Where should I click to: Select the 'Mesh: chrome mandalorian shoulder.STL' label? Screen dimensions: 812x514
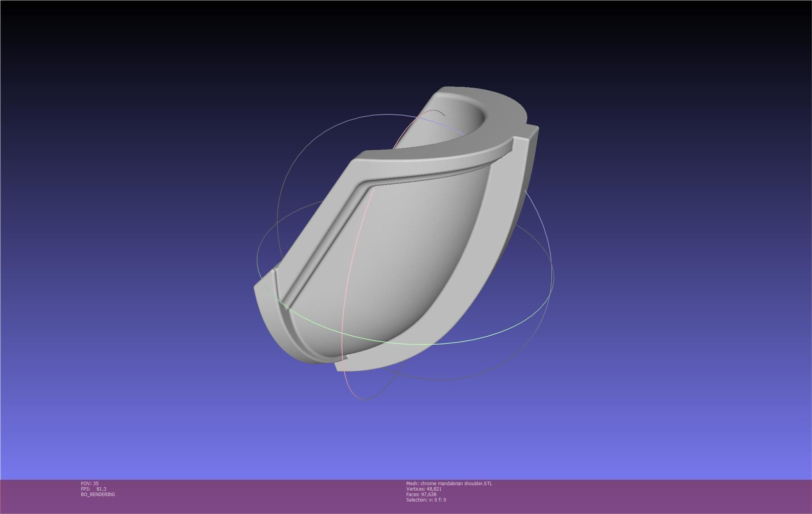pyautogui.click(x=449, y=483)
